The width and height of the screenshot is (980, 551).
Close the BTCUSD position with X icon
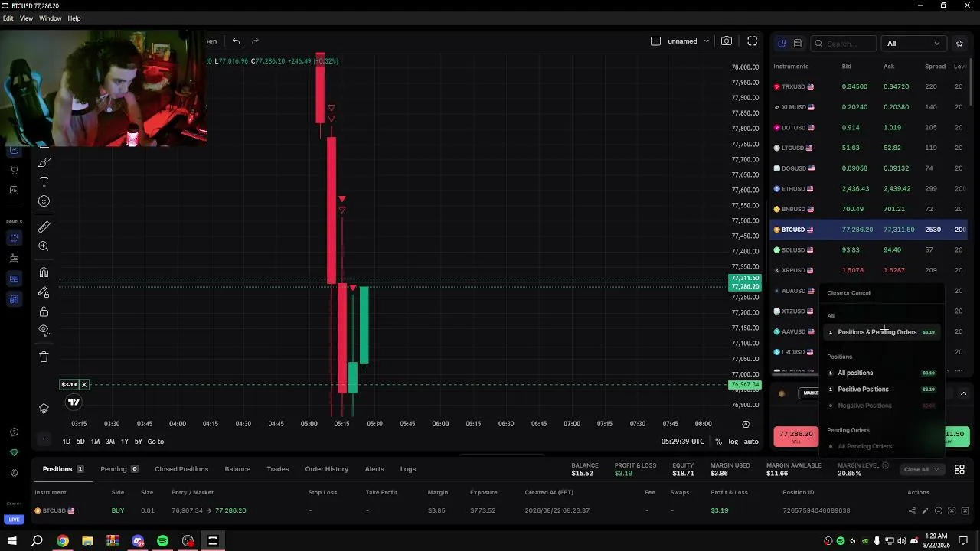pyautogui.click(x=965, y=511)
